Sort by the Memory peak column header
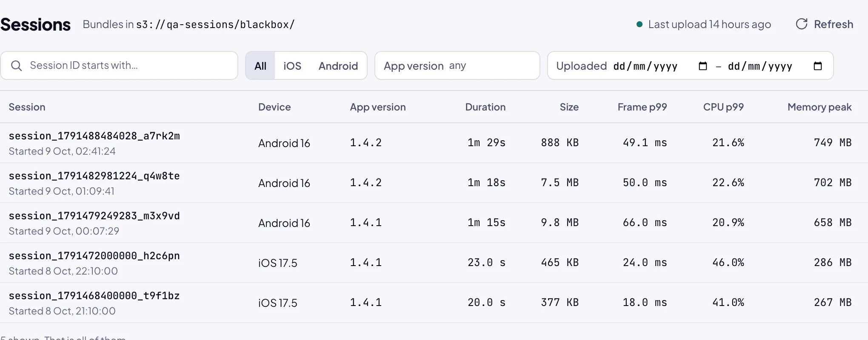Image resolution: width=868 pixels, height=340 pixels. (819, 107)
